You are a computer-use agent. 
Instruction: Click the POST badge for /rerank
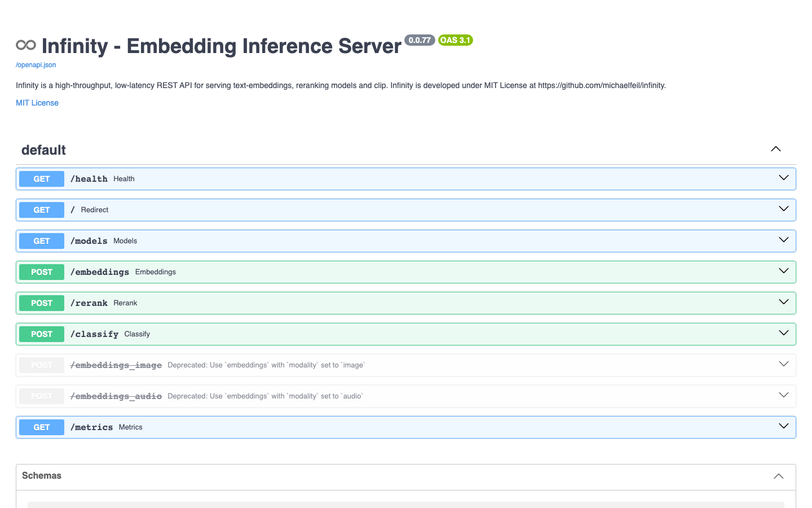point(42,303)
